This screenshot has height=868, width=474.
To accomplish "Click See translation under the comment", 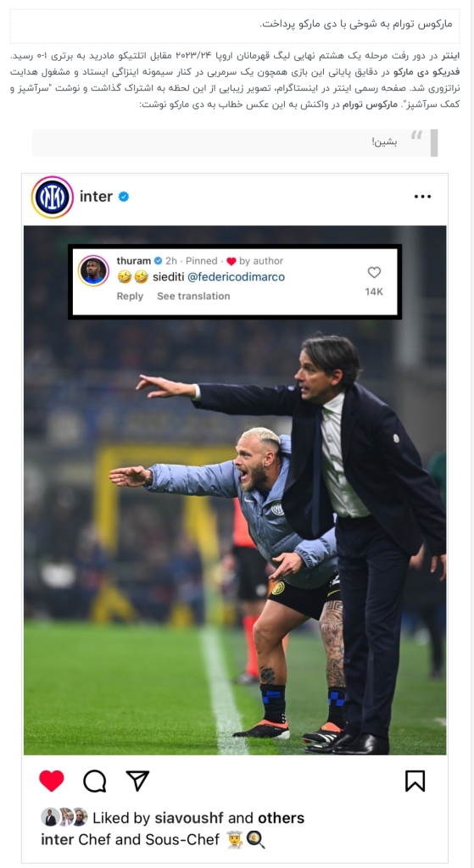I will coord(193,296).
